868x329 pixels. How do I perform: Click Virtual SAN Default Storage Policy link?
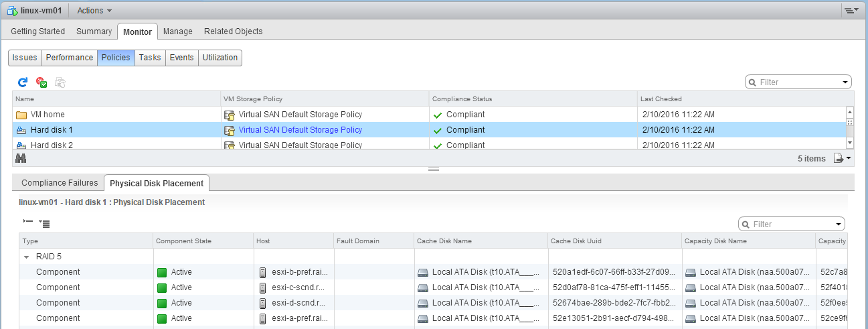[300, 130]
